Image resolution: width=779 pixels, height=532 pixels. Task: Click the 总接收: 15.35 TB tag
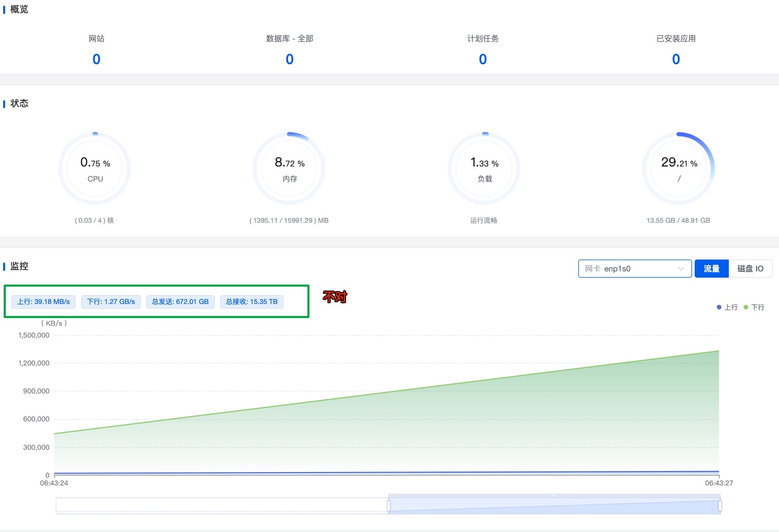pyautogui.click(x=252, y=302)
